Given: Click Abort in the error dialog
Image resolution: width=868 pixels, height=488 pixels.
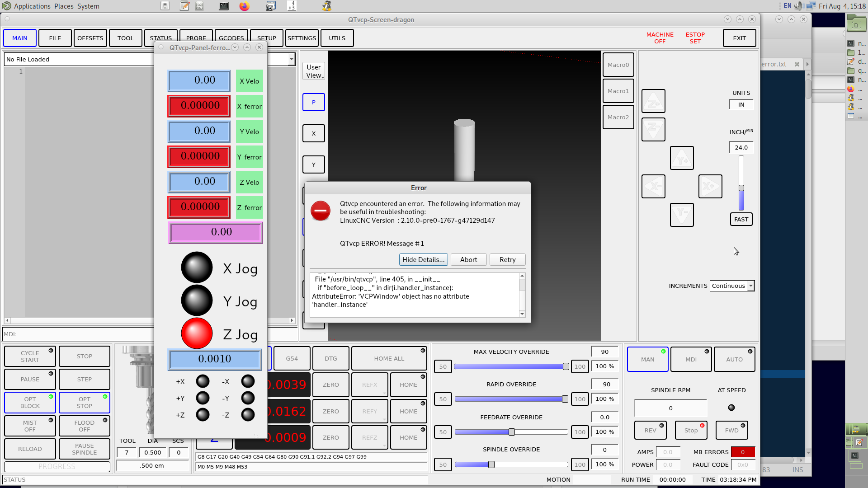Looking at the screenshot, I should [468, 259].
